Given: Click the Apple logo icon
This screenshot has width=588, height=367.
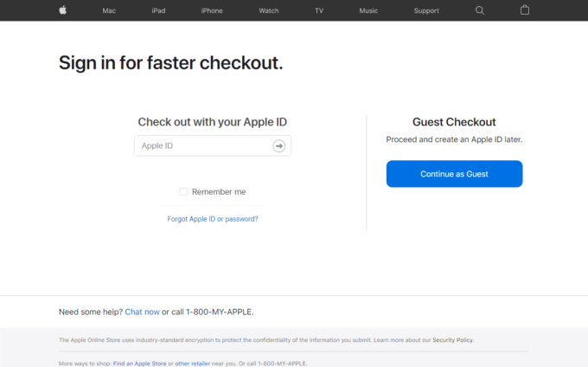Looking at the screenshot, I should 63,10.
